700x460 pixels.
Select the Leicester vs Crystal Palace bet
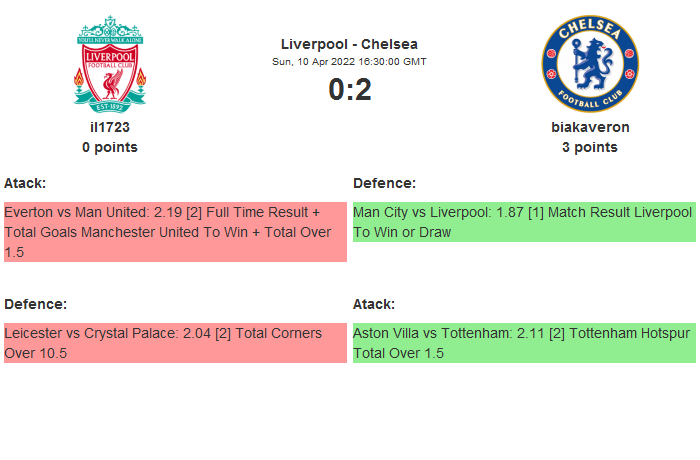click(175, 343)
